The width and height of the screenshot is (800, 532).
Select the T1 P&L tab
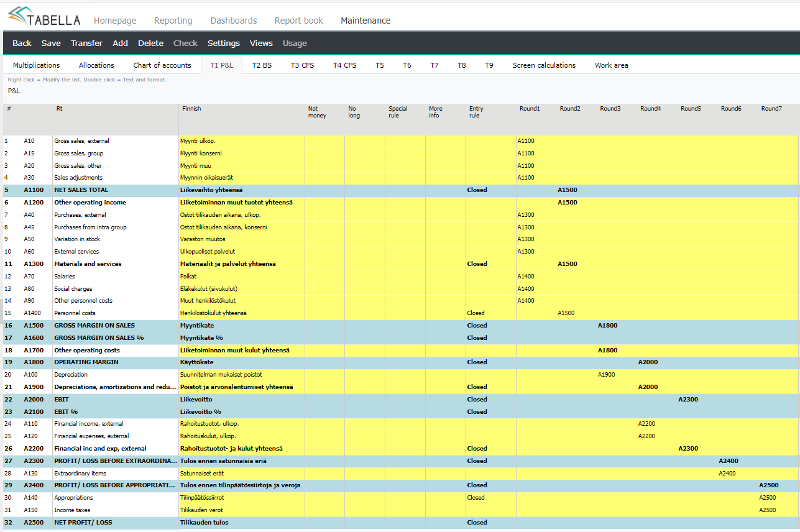222,65
